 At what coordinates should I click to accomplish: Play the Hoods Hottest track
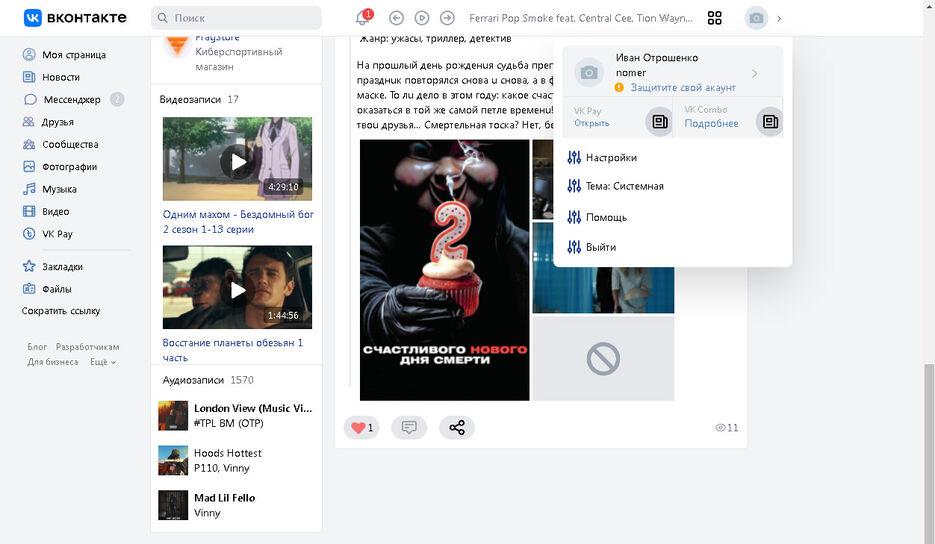coord(236,460)
